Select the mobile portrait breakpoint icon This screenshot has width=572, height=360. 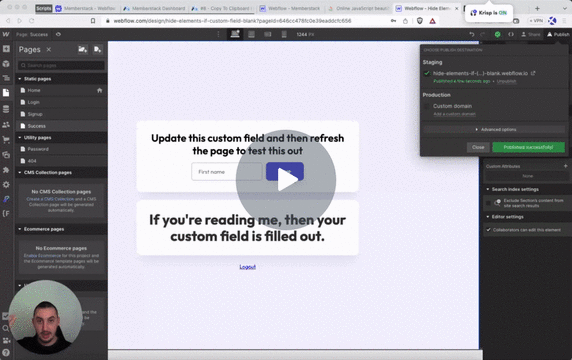(x=284, y=34)
